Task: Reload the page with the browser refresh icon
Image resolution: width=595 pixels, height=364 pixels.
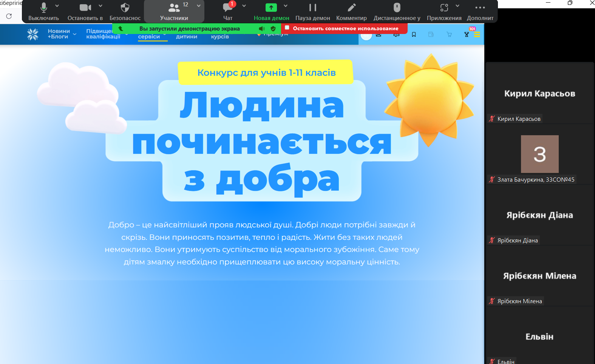Action: click(x=9, y=16)
